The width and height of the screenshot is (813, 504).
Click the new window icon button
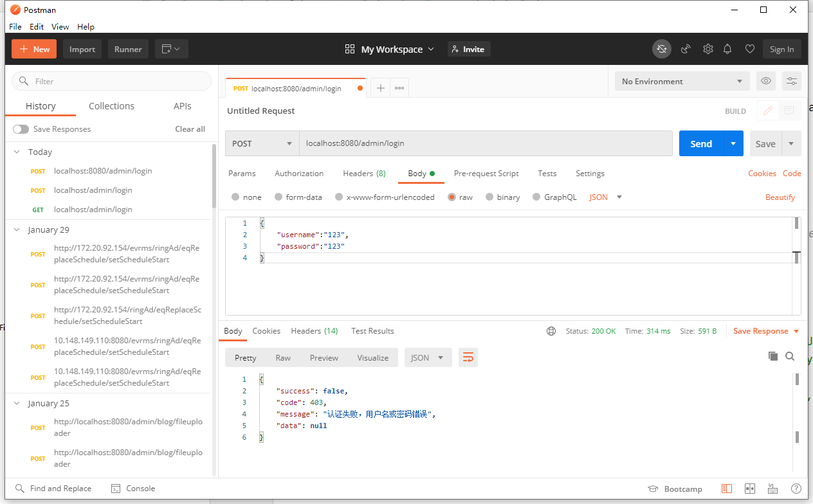[171, 49]
